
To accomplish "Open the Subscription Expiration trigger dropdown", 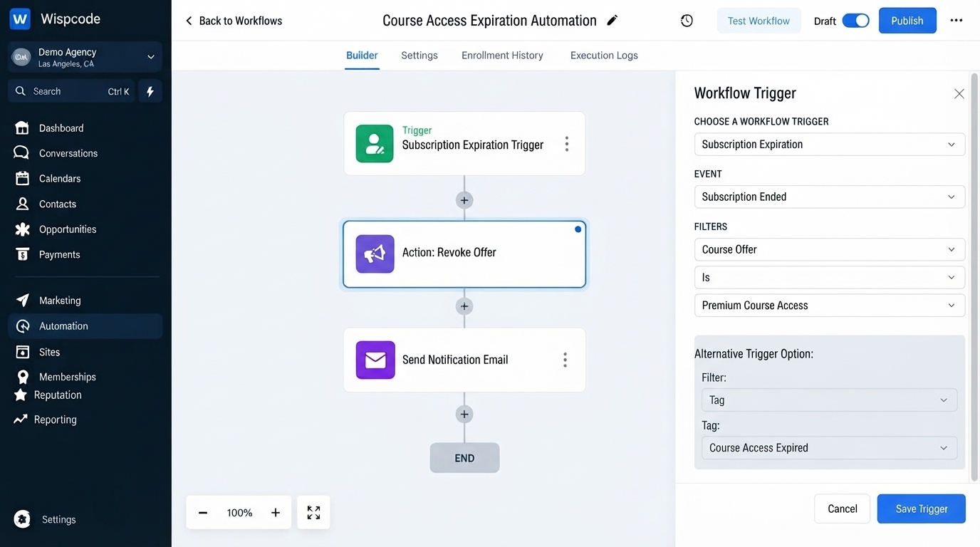I will point(830,144).
